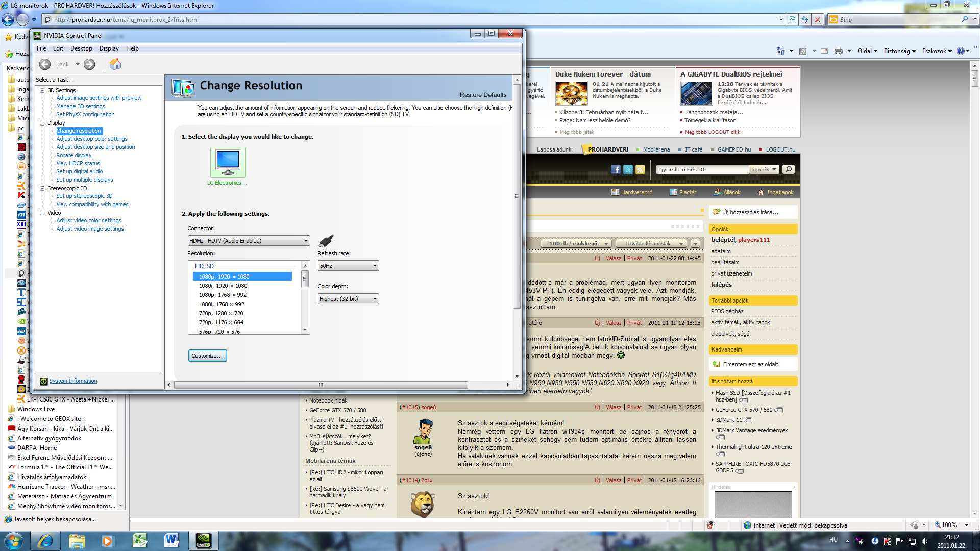
Task: Open the Refresh rate 50Hz dropdown
Action: [x=348, y=266]
